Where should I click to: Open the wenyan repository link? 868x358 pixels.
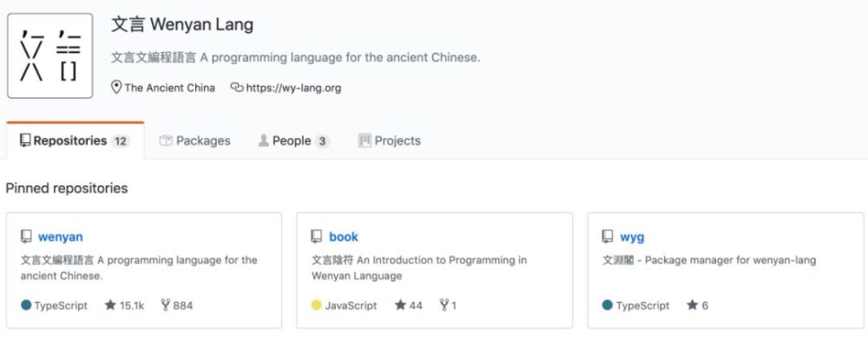(61, 237)
